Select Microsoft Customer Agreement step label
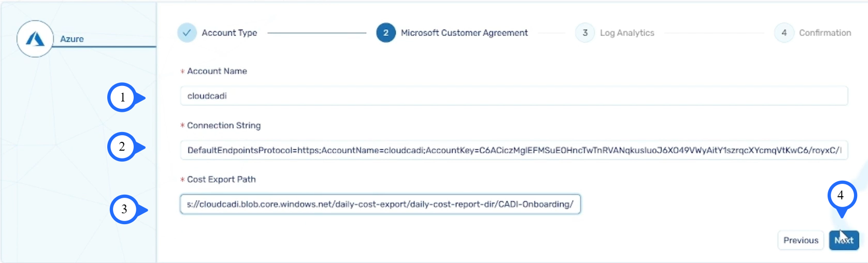Screen dimensions: 868x263 [x=464, y=33]
